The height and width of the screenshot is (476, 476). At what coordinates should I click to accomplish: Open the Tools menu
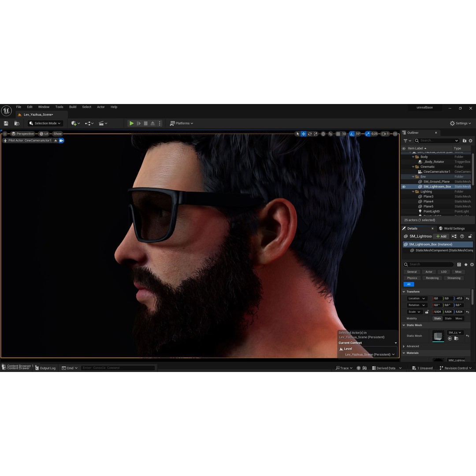(59, 107)
